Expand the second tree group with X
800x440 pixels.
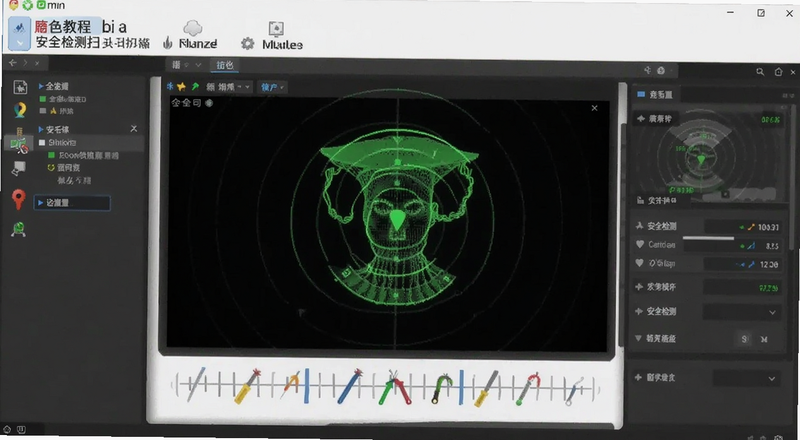point(41,129)
